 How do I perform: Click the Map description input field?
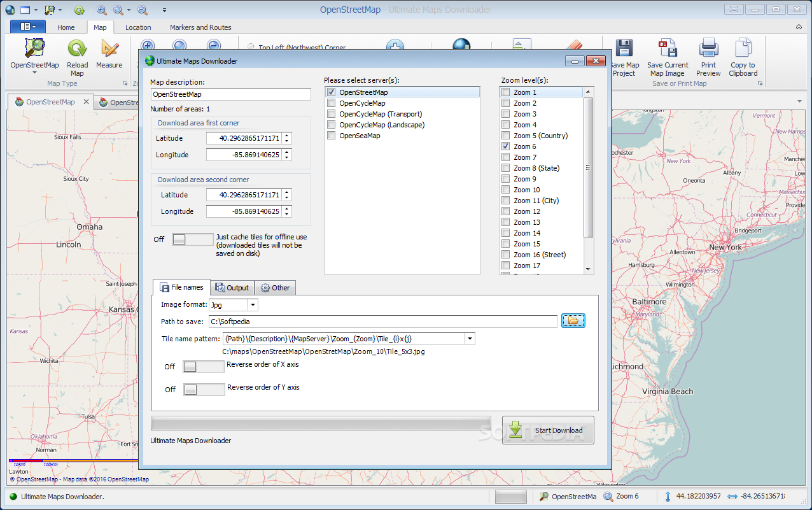pyautogui.click(x=231, y=94)
